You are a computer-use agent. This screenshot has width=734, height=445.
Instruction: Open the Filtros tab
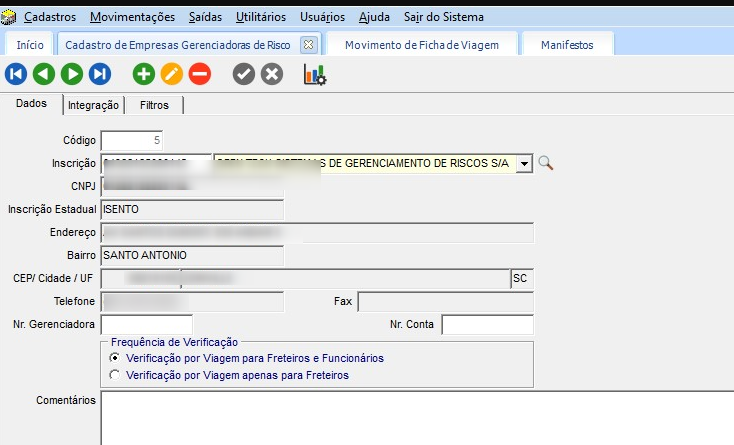tap(154, 105)
